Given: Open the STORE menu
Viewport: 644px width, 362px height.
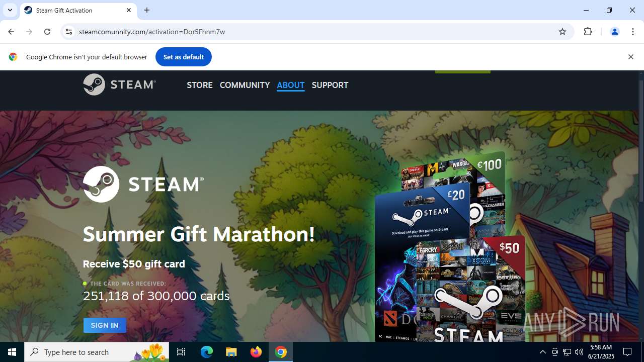Looking at the screenshot, I should tap(200, 85).
